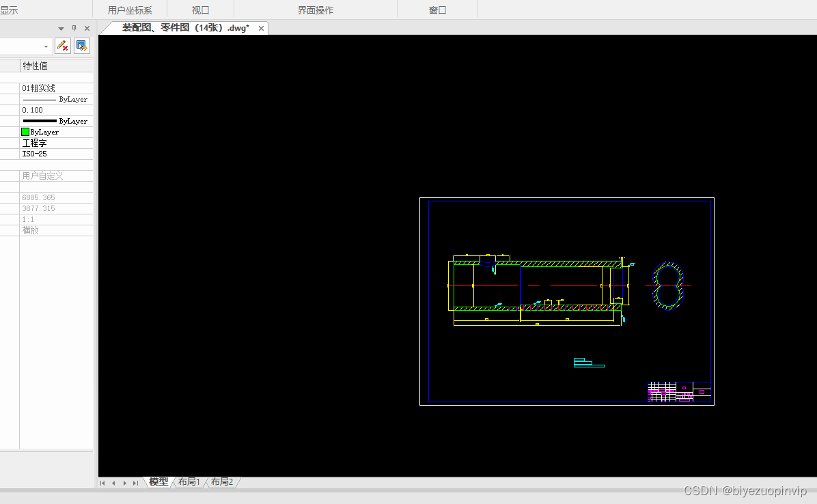The height and width of the screenshot is (504, 817).
Task: Switch to the 模型 tab
Action: [x=158, y=482]
